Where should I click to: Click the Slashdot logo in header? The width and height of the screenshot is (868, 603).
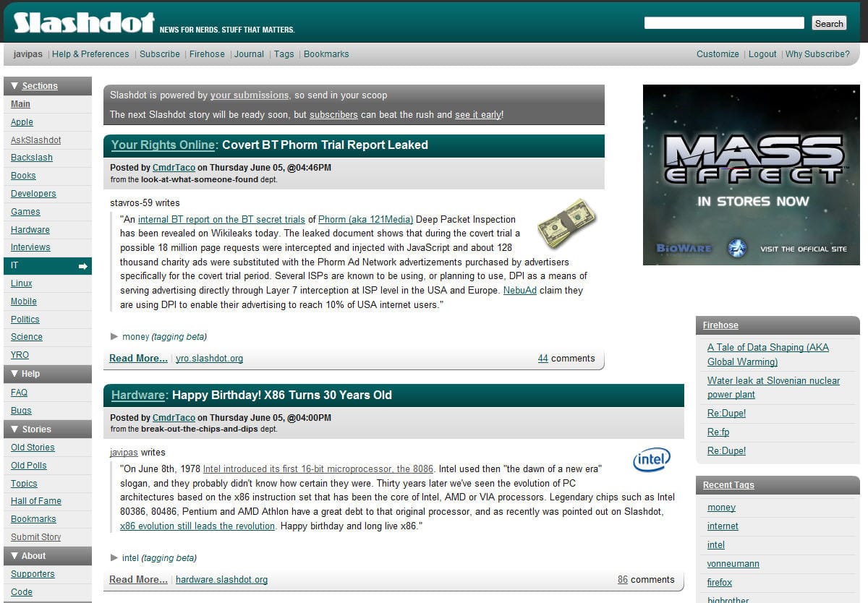click(x=84, y=22)
